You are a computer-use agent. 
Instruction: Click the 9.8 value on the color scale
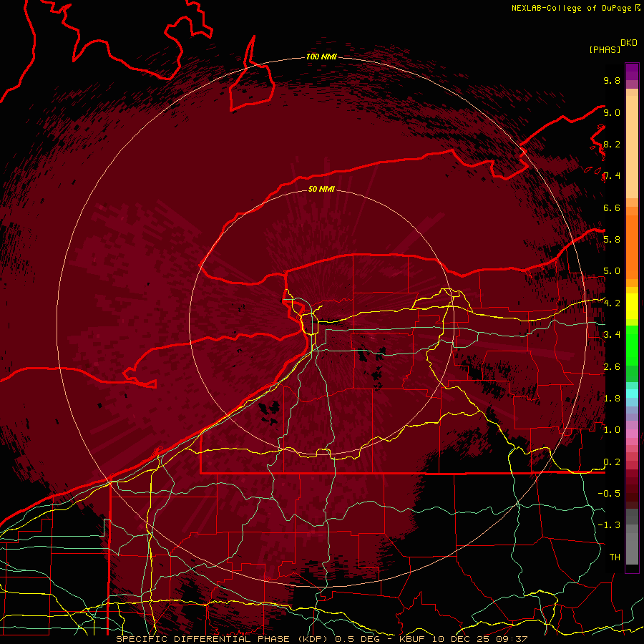(x=612, y=80)
